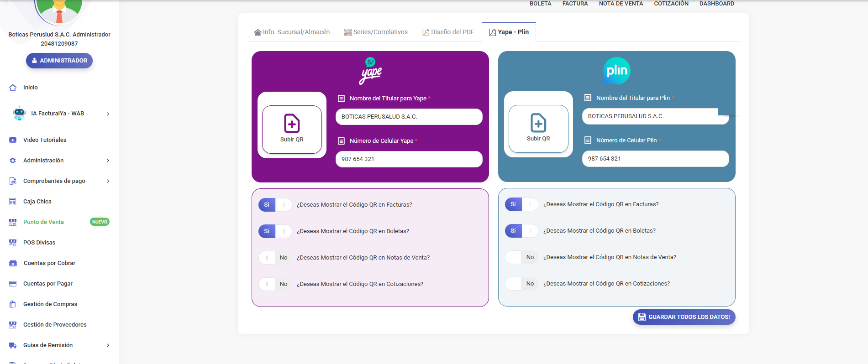
Task: Open the Series/Correlativos tab
Action: [x=376, y=32]
